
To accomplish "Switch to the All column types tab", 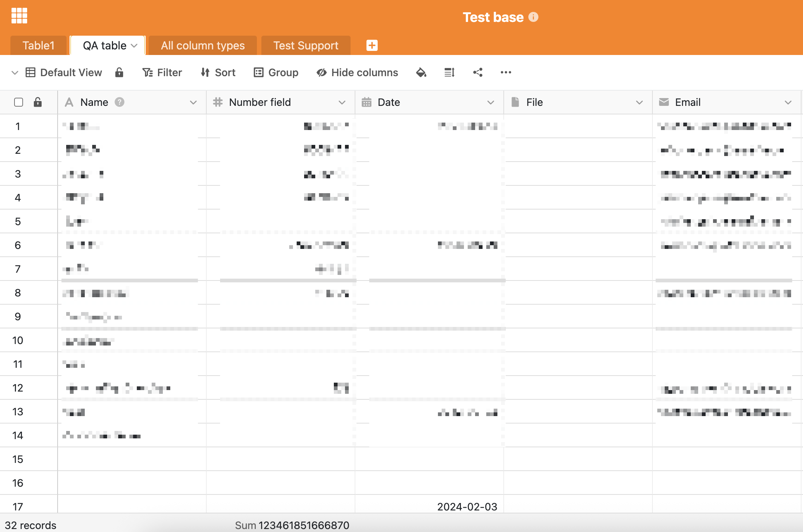I will click(203, 45).
